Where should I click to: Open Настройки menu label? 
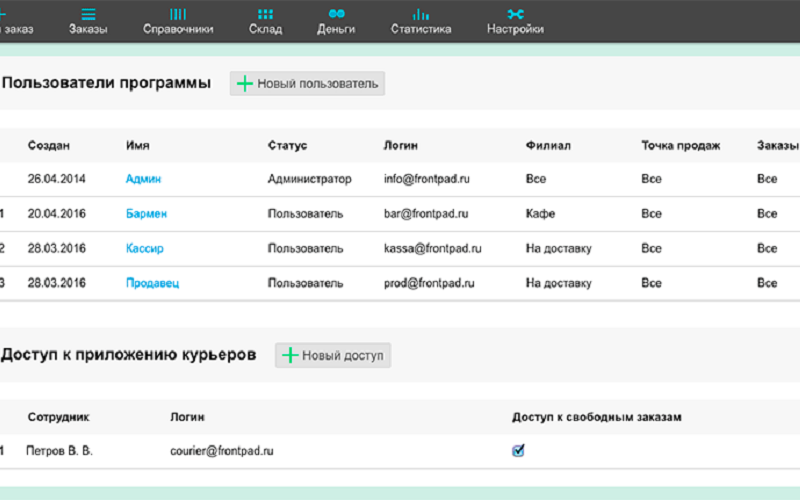(515, 29)
